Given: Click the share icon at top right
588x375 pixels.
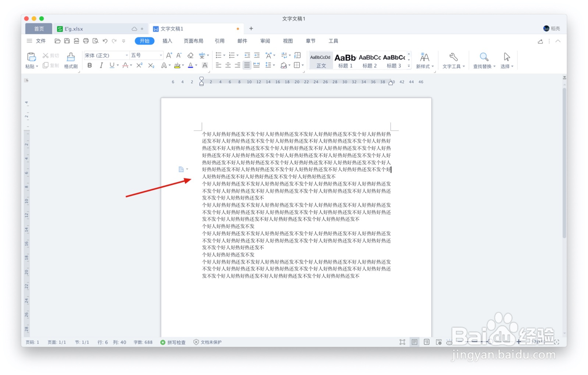Looking at the screenshot, I should 540,41.
